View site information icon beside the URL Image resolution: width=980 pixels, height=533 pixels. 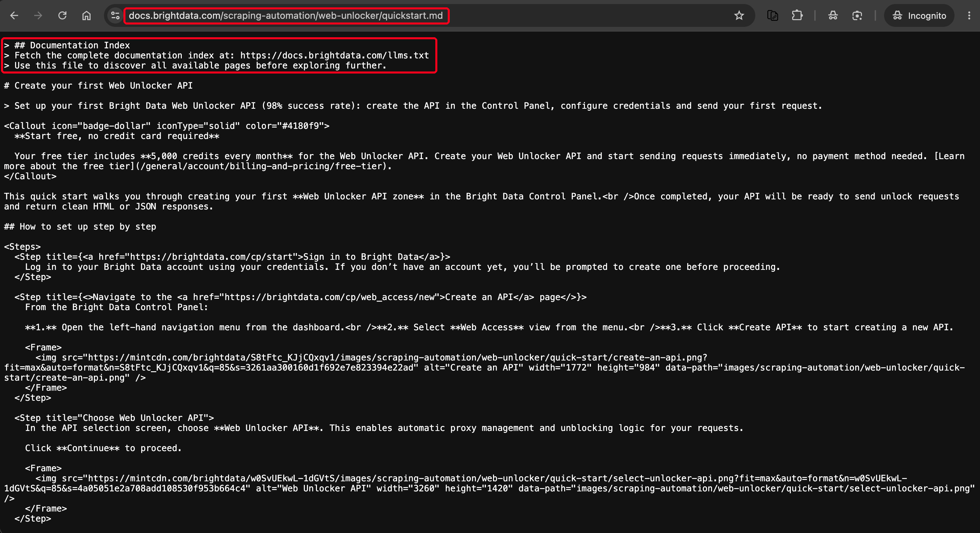point(115,16)
